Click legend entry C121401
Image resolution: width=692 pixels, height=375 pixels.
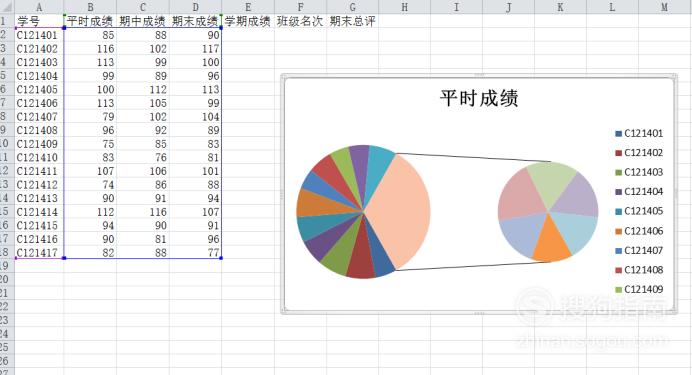click(x=639, y=133)
